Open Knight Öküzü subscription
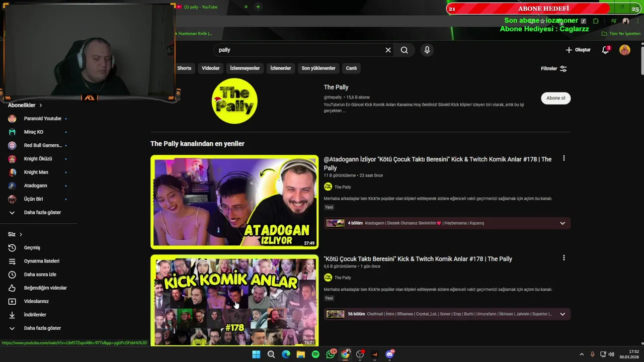This screenshot has width=644, height=362. click(x=38, y=159)
